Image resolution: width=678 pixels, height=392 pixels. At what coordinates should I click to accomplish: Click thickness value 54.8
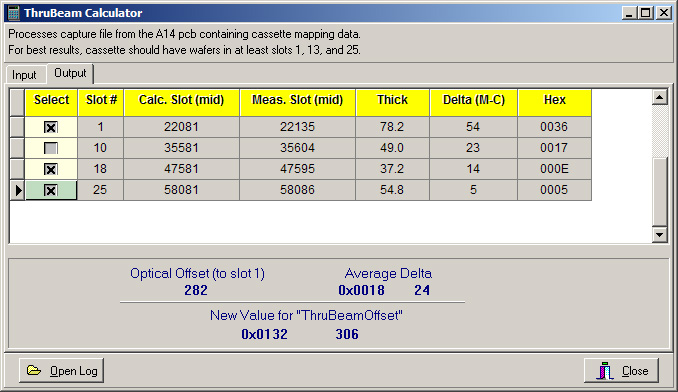click(393, 190)
